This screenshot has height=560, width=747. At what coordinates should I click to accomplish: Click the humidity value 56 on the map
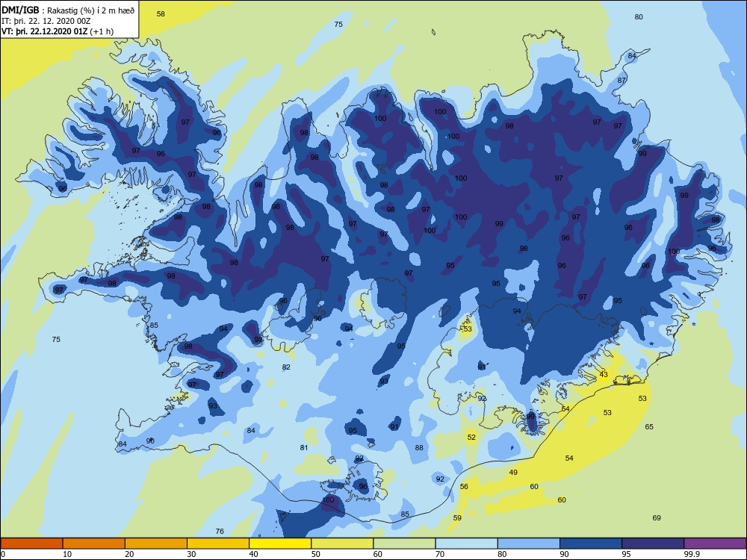pyautogui.click(x=464, y=486)
